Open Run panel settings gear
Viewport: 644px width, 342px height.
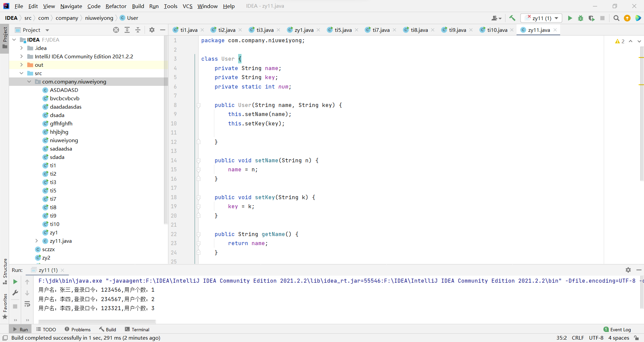pos(628,270)
